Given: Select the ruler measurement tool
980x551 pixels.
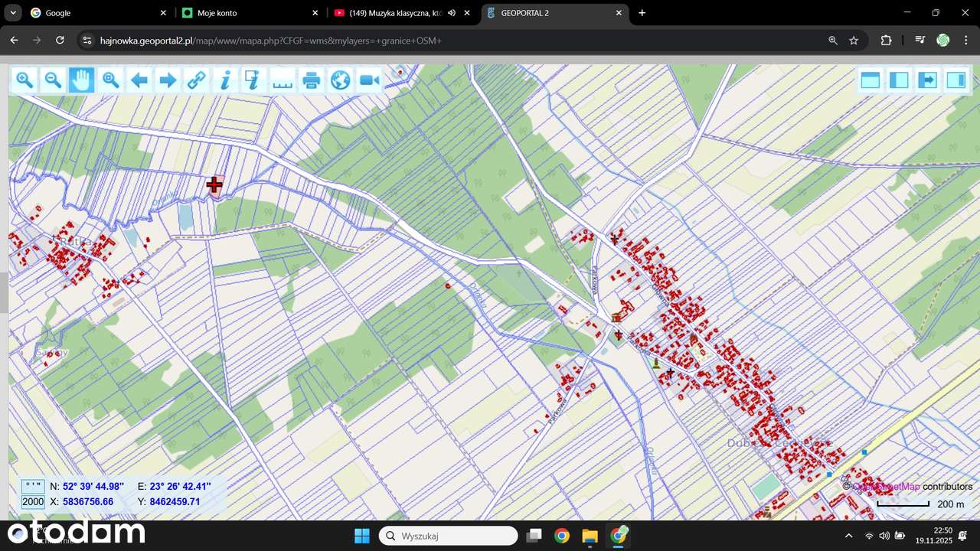Looking at the screenshot, I should click(x=283, y=80).
